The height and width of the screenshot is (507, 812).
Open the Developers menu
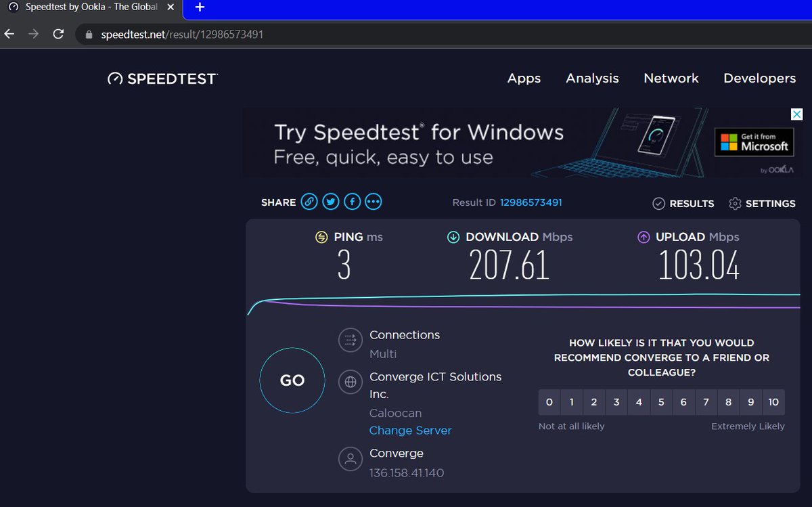click(759, 79)
